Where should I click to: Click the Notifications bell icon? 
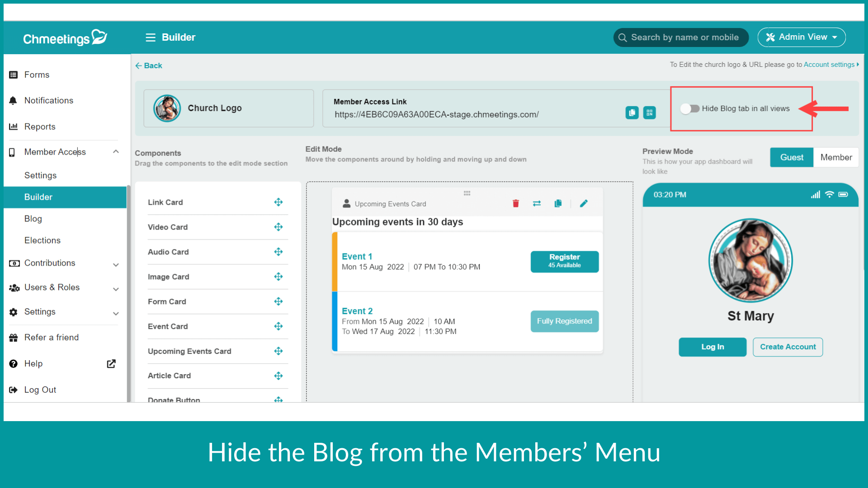(14, 101)
